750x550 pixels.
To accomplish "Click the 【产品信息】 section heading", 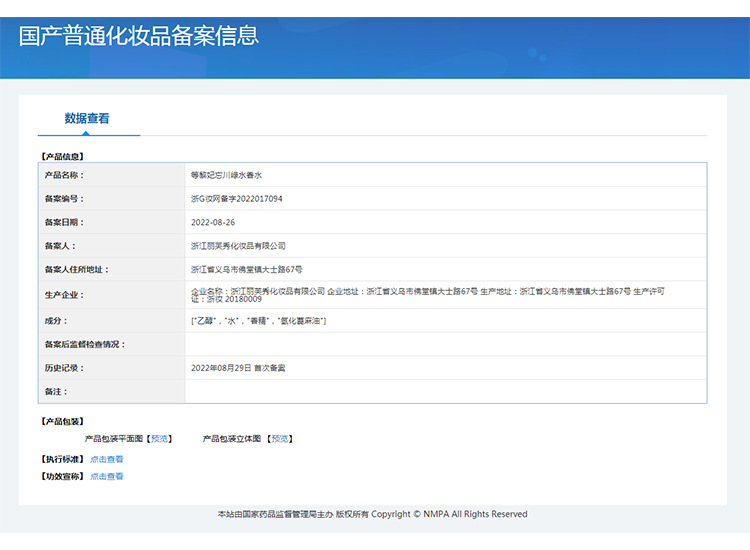I will click(x=62, y=156).
